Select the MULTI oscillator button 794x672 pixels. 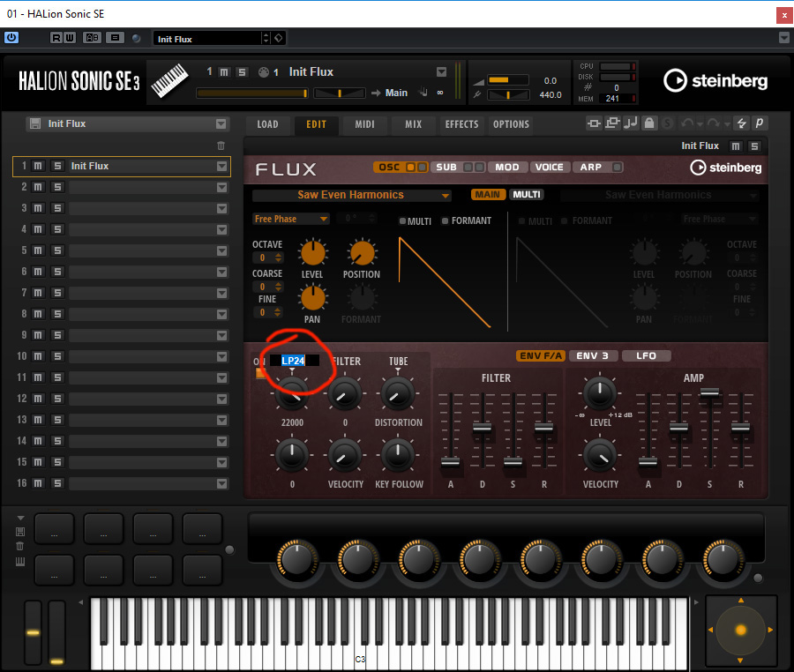click(526, 195)
